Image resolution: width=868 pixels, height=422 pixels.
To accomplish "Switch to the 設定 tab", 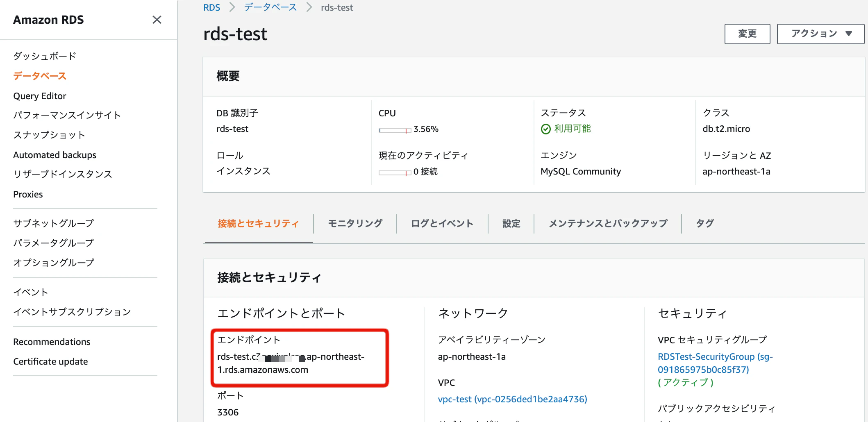I will click(x=511, y=223).
